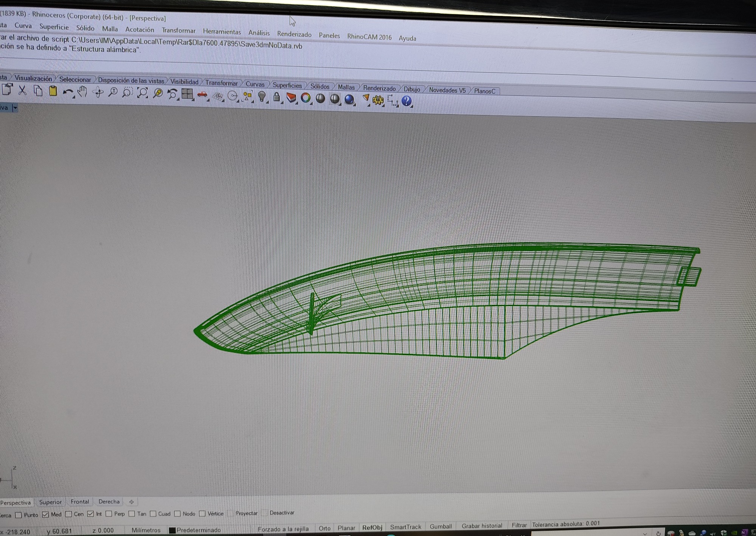Image resolution: width=756 pixels, height=536 pixels.
Task: Select the Zoom selected icon
Action: [x=158, y=93]
